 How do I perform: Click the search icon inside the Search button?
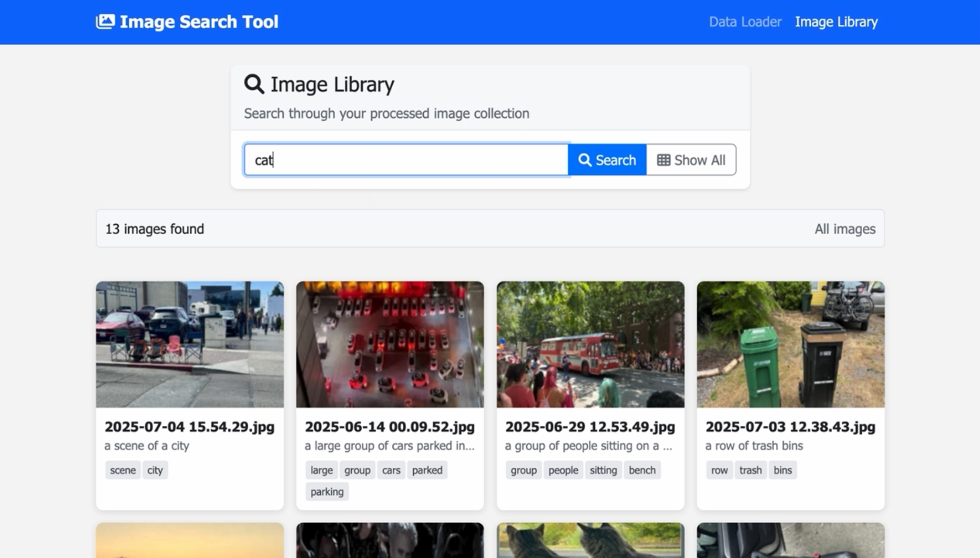point(585,160)
